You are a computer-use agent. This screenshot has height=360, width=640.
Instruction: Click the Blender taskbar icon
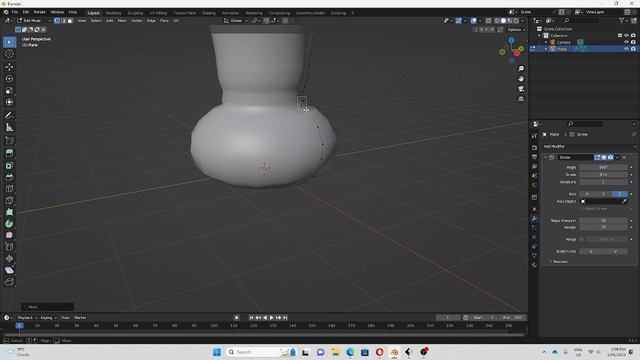point(394,352)
